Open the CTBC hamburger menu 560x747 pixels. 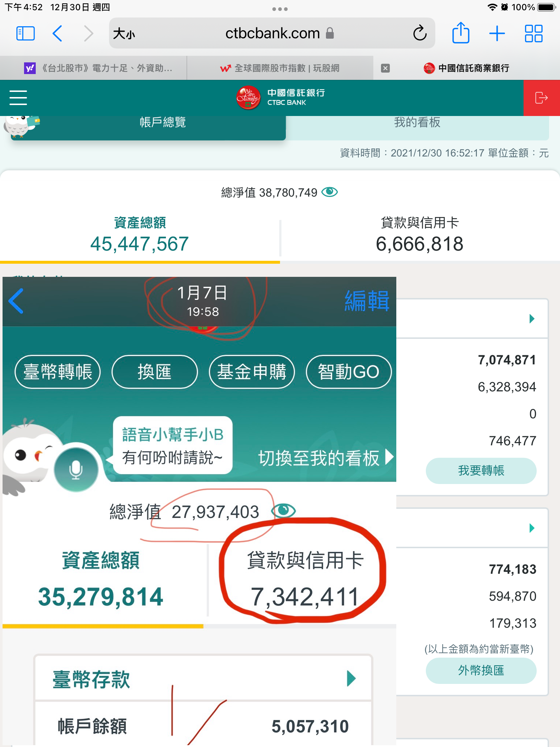coord(18,98)
